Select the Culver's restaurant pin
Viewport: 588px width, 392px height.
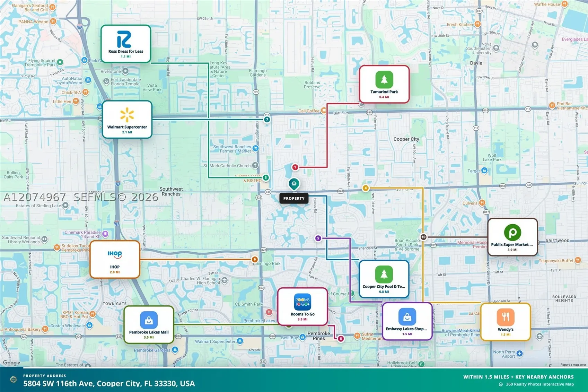pos(482,203)
